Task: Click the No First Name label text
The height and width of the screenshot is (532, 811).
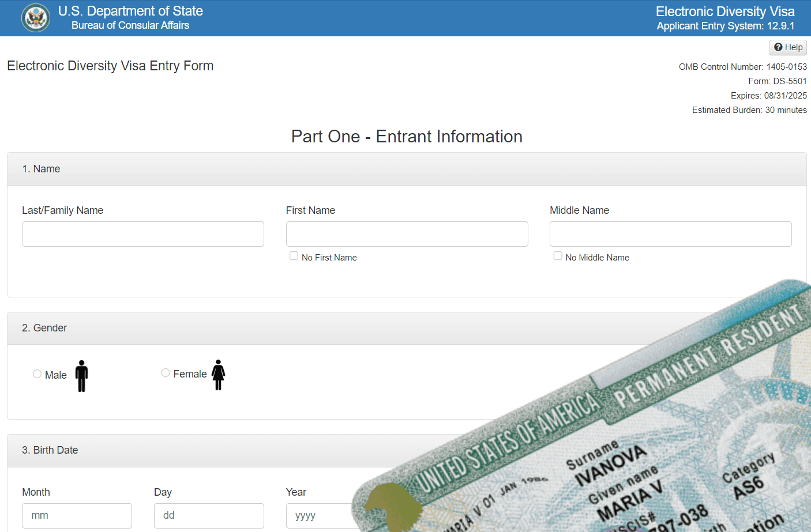Action: point(329,258)
